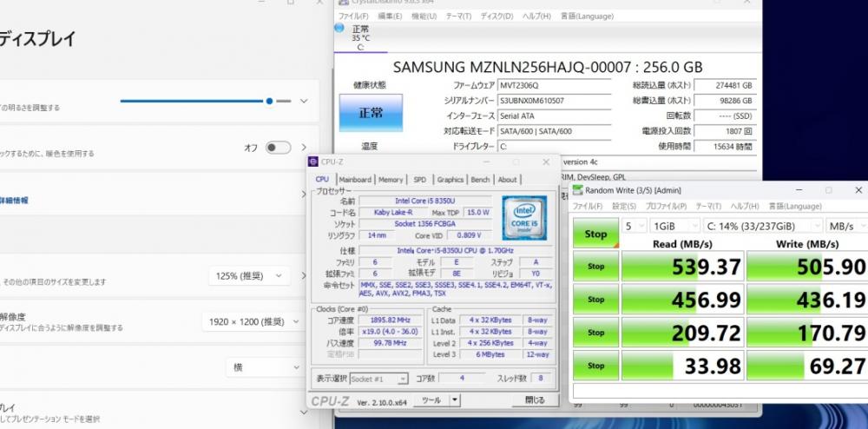Click the Write (MB/s) column header
This screenshot has height=429, width=868.
[807, 244]
